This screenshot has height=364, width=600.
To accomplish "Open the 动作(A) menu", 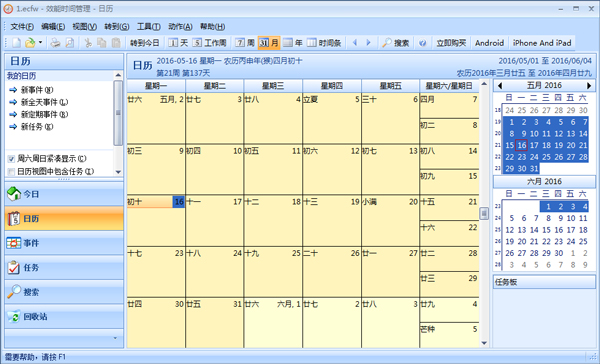I will tap(180, 26).
